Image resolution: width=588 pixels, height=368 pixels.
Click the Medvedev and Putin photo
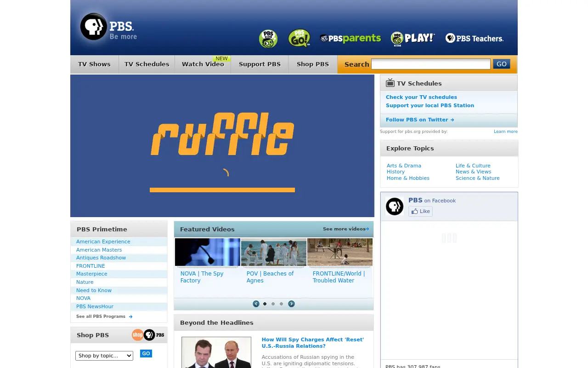(x=216, y=352)
